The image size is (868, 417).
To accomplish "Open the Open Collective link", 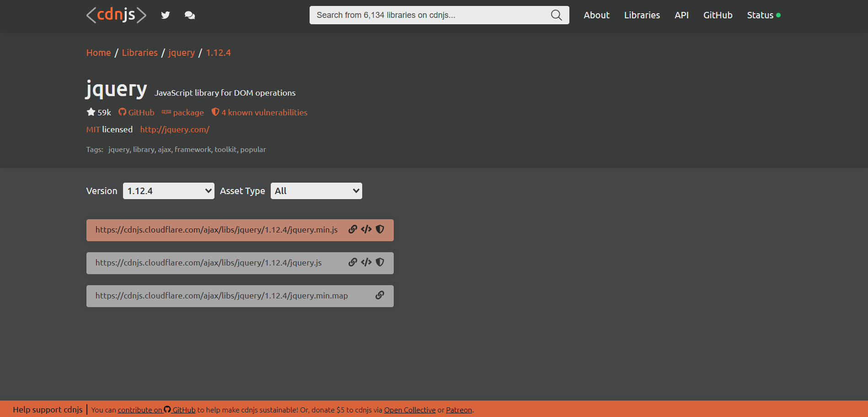I will 410,410.
